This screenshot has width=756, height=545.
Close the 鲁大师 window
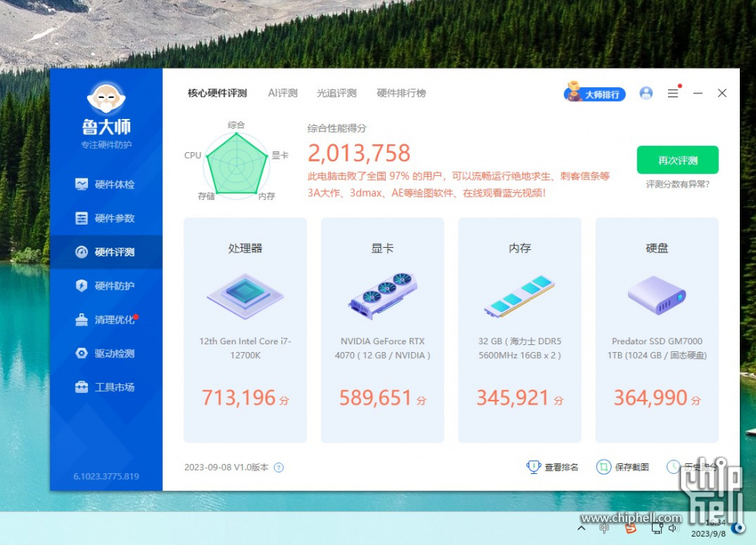pos(722,93)
